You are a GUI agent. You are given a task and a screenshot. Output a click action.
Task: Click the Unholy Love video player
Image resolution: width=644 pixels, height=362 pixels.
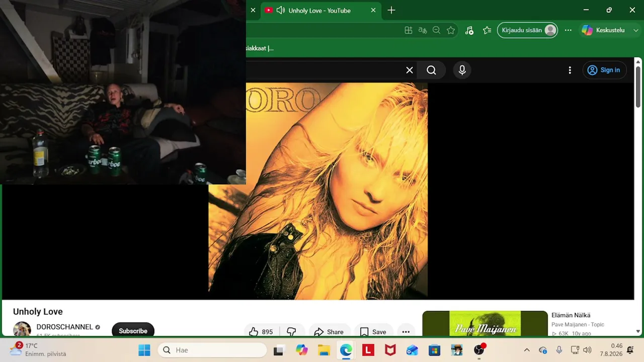click(318, 191)
